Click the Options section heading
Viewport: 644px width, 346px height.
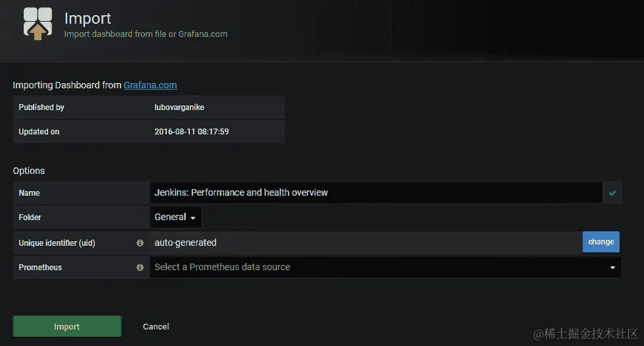point(29,171)
